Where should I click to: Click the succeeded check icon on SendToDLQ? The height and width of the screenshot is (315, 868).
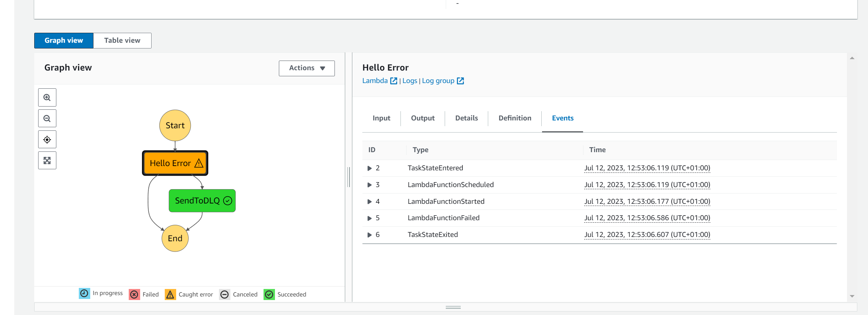[x=228, y=201]
